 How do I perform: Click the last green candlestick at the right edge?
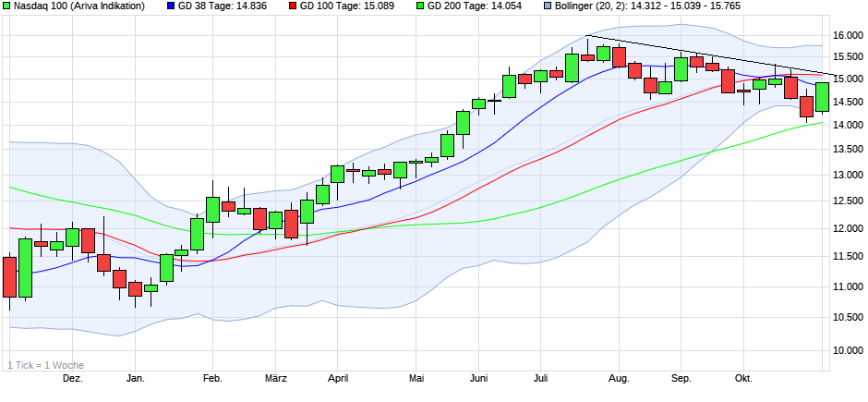point(822,97)
